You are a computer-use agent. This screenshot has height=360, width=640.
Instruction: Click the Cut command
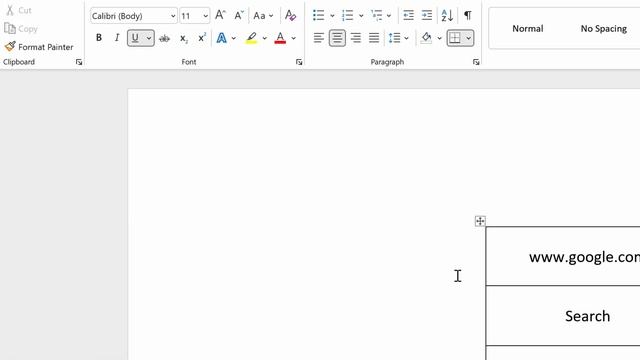18,10
